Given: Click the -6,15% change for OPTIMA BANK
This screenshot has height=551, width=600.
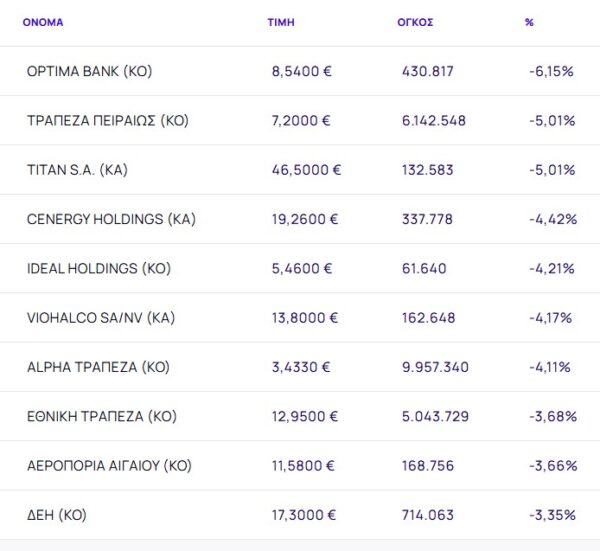Looking at the screenshot, I should (x=551, y=72).
